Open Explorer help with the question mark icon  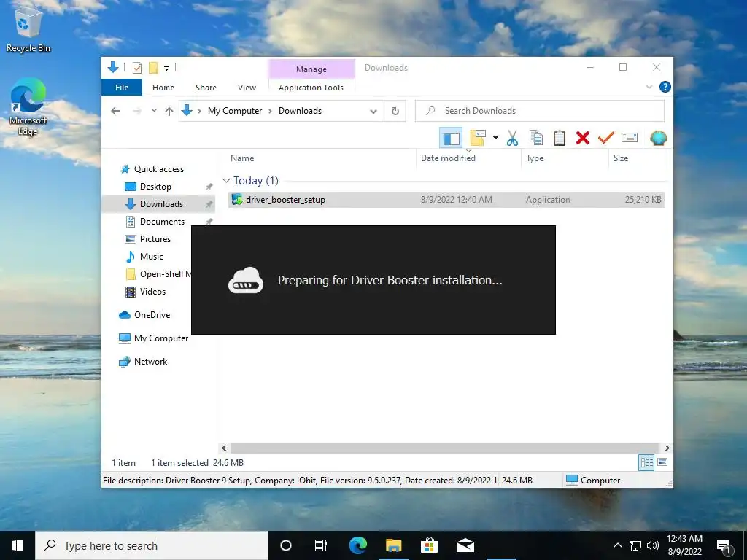pyautogui.click(x=665, y=87)
